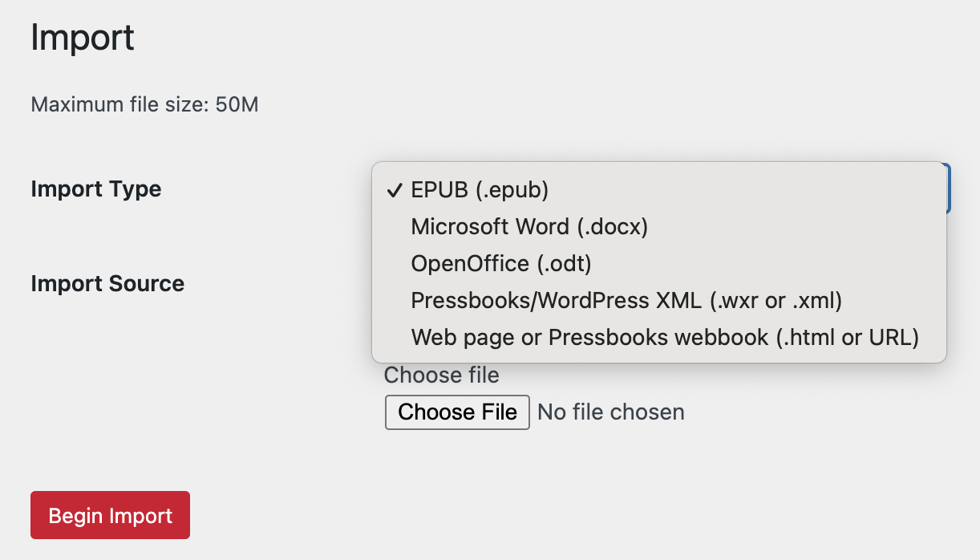Click the checkmark beside EPUB option
Screen dimensions: 980x560
tap(394, 190)
